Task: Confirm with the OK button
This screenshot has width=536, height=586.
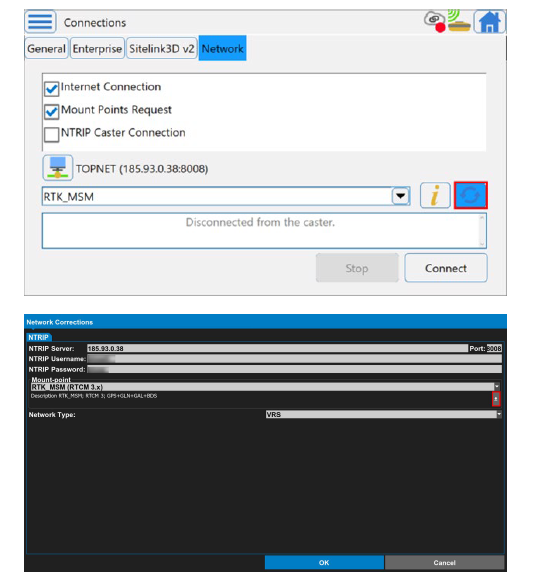Action: 324,562
